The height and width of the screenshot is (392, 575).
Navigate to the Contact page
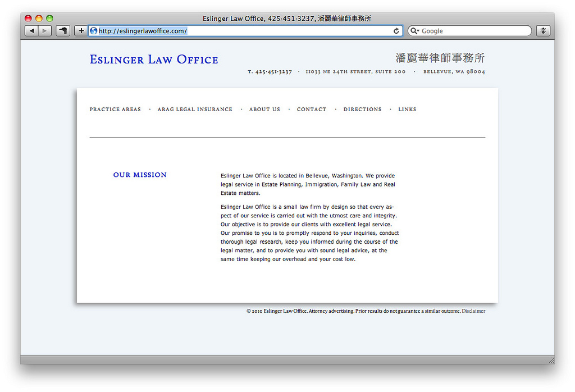point(312,110)
